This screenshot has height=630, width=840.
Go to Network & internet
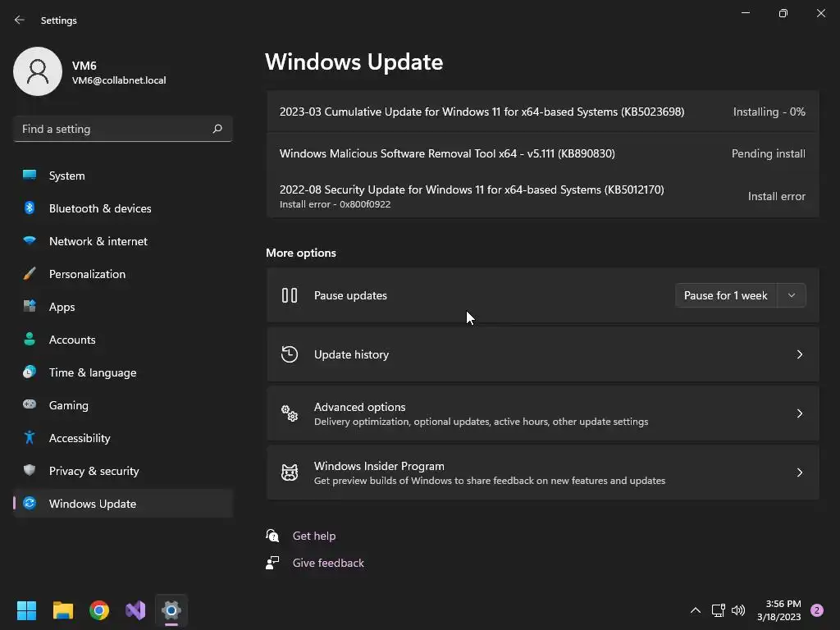point(123,240)
